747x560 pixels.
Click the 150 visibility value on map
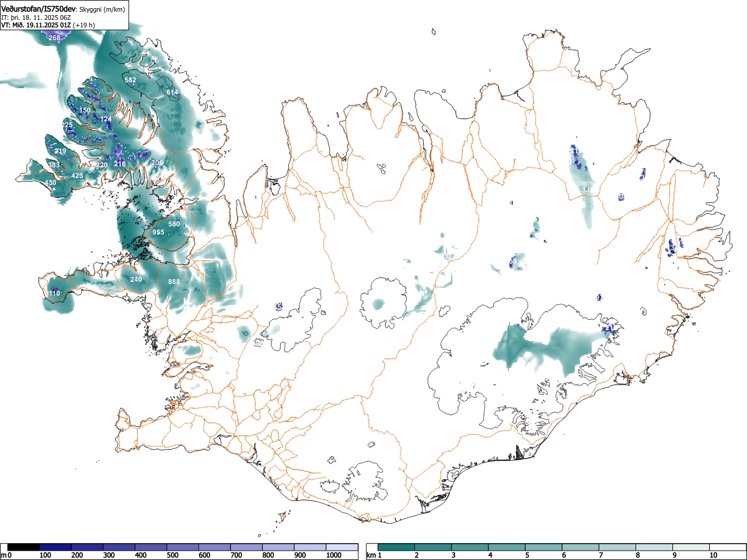click(x=85, y=110)
